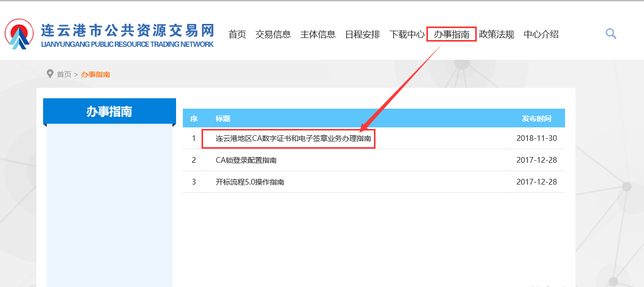Open the 开标流程5.0操作指南 article
This screenshot has width=644, height=287.
coord(250,182)
